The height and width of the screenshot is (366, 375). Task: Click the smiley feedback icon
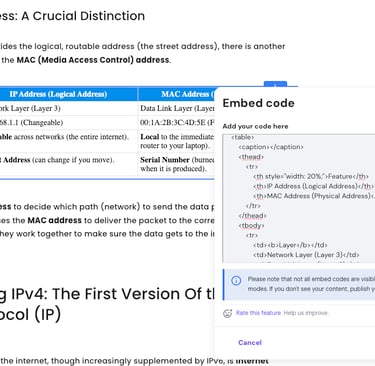[x=227, y=313]
